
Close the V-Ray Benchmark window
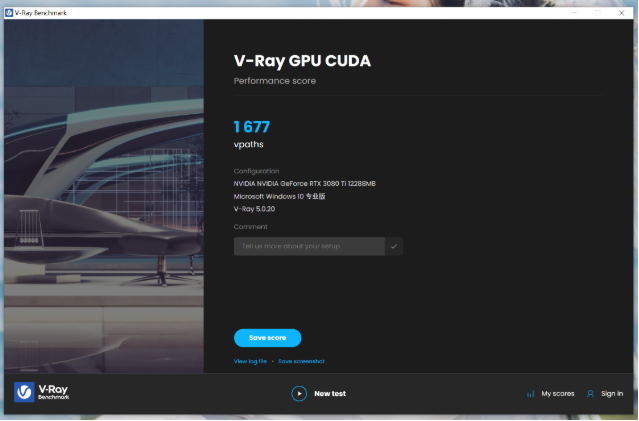click(621, 12)
